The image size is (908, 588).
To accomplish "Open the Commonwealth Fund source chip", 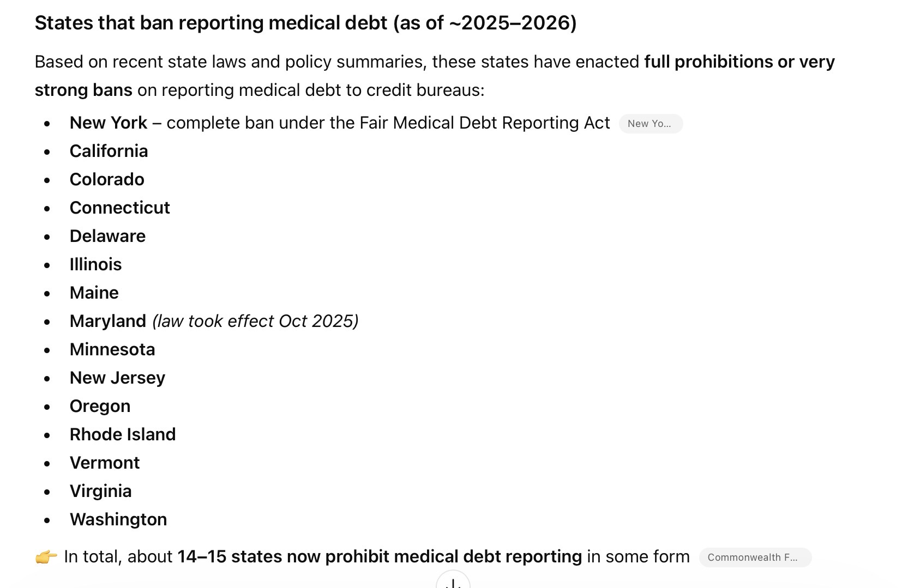I will click(755, 557).
